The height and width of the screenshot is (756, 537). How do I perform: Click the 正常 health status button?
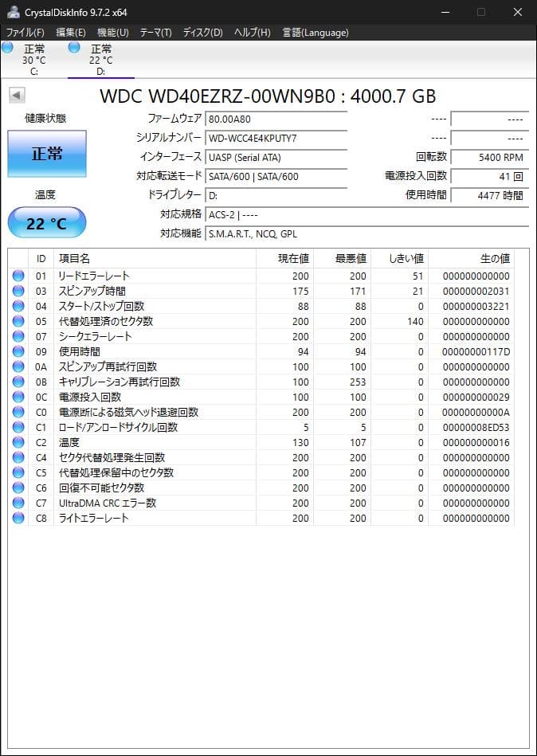[x=47, y=154]
